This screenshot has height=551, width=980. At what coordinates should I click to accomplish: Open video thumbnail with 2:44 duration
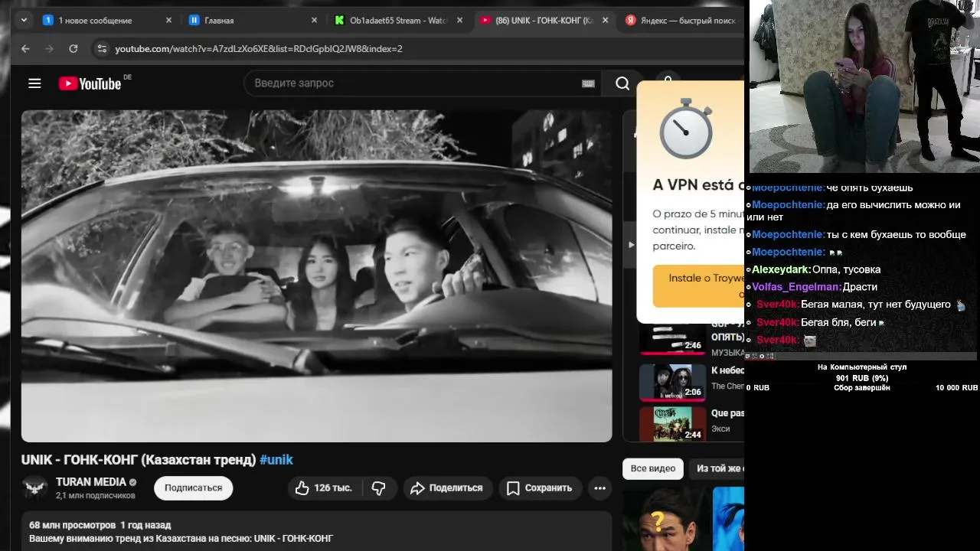click(672, 424)
